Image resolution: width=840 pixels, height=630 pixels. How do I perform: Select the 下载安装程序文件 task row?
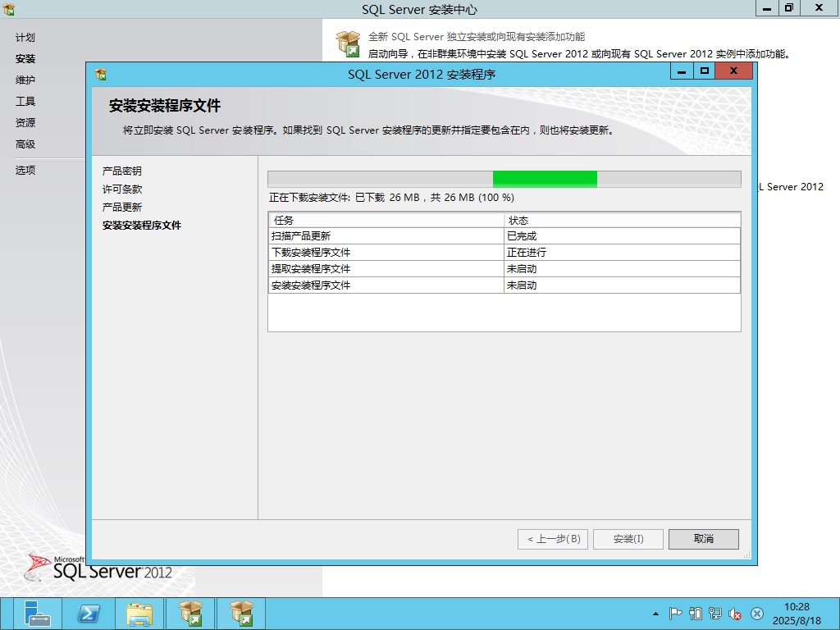504,253
